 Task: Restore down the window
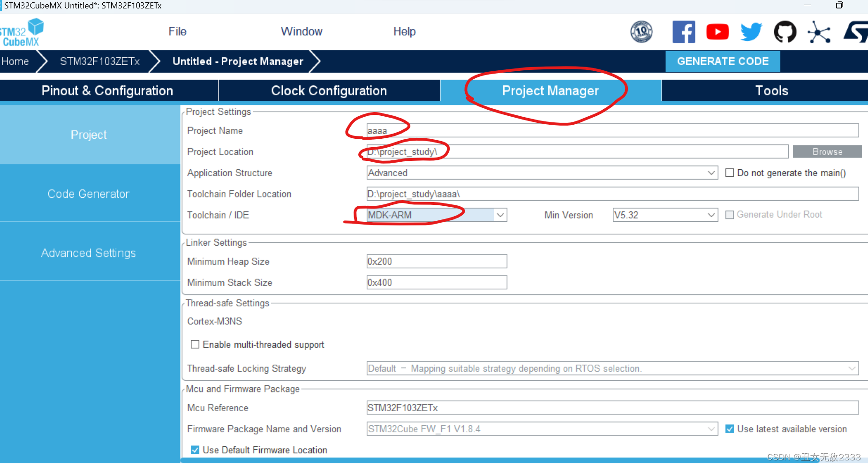839,5
